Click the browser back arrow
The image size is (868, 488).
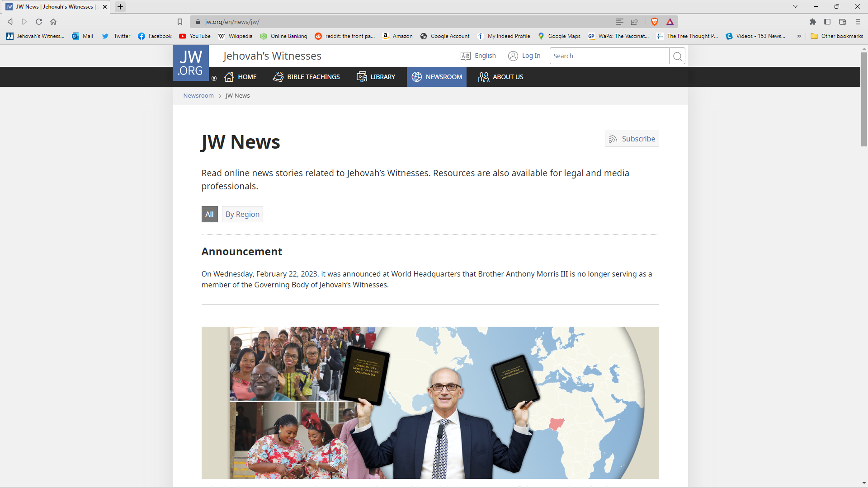click(10, 22)
